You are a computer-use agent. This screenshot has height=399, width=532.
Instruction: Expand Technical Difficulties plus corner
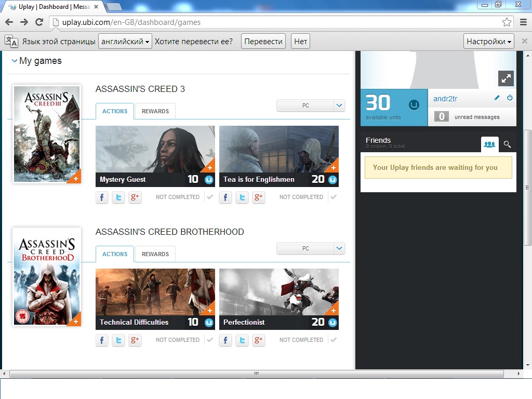[210, 311]
